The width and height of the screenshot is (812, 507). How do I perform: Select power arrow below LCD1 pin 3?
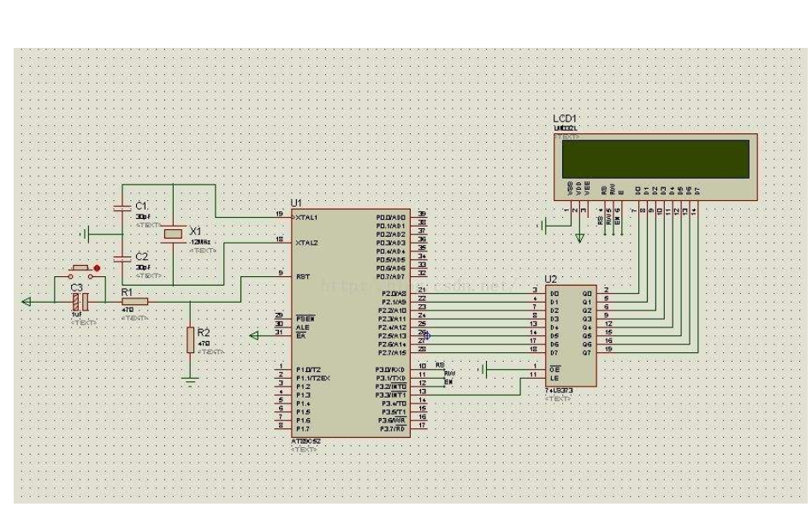tap(580, 238)
